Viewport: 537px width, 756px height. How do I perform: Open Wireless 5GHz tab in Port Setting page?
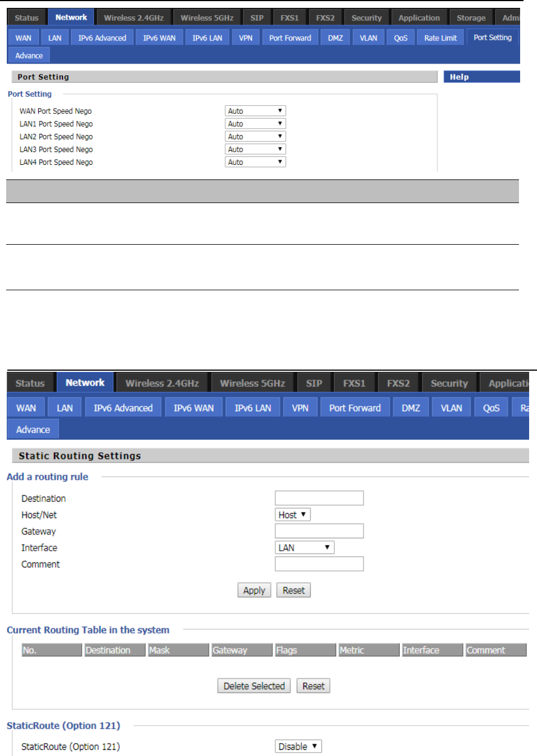207,17
